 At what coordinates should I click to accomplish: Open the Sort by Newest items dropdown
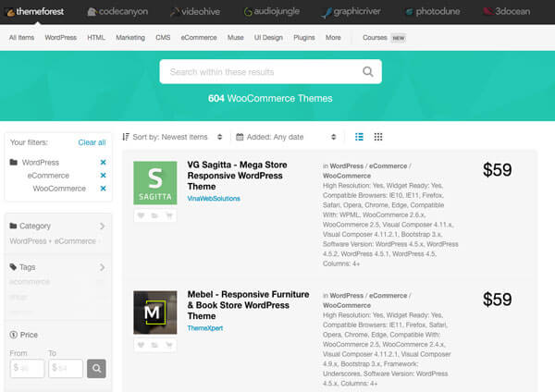pyautogui.click(x=172, y=137)
